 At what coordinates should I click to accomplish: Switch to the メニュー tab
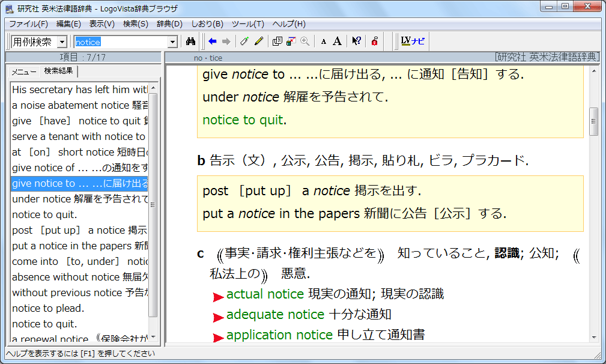tap(24, 71)
